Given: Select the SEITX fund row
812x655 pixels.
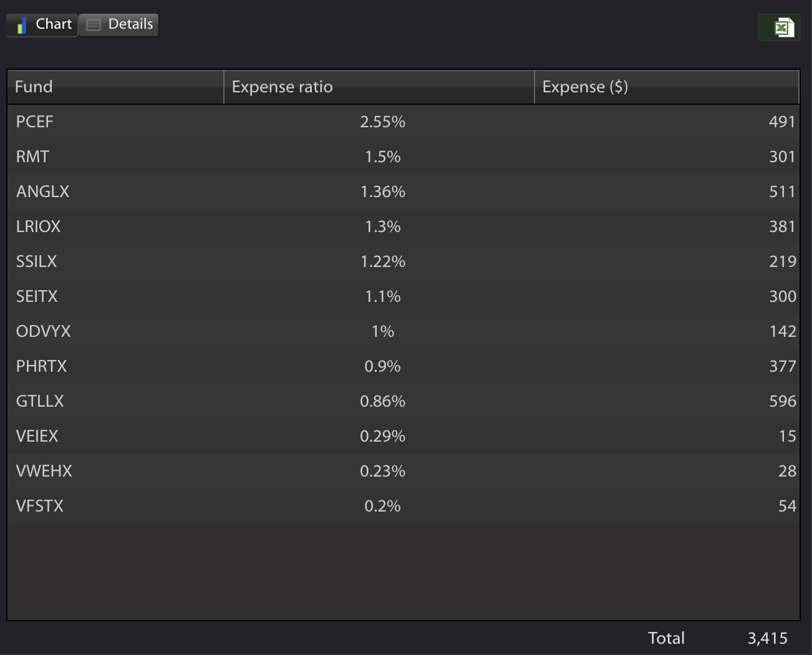Looking at the screenshot, I should pyautogui.click(x=404, y=296).
